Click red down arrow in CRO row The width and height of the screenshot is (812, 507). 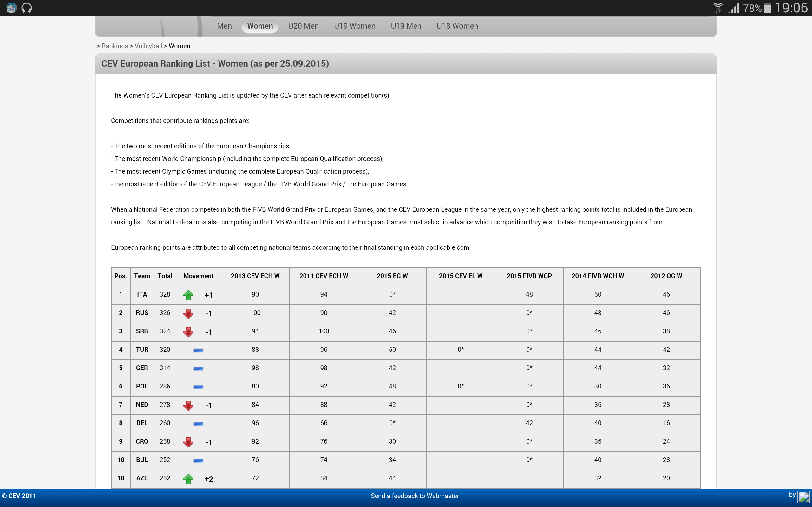188,442
